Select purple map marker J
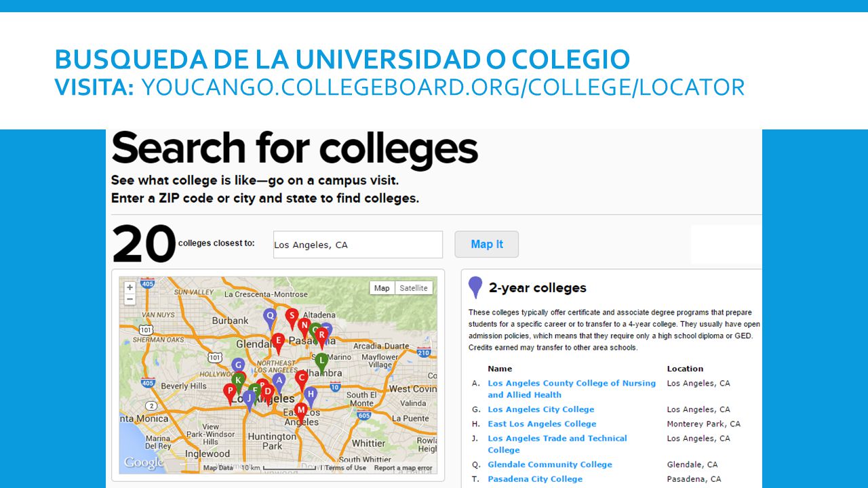This screenshot has height=488, width=868. tap(249, 400)
